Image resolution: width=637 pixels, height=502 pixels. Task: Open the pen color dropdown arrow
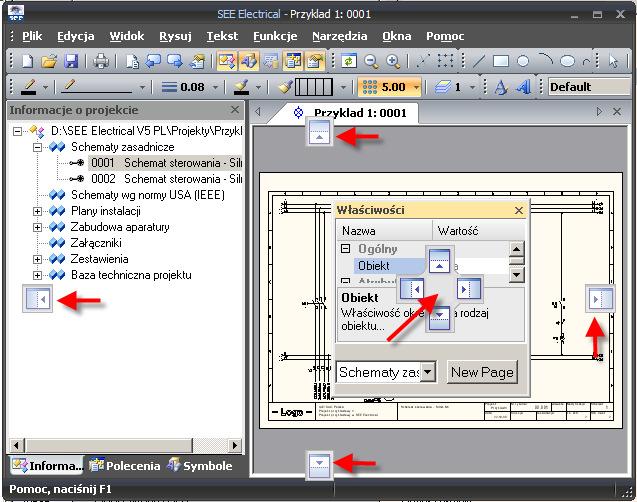coord(46,87)
